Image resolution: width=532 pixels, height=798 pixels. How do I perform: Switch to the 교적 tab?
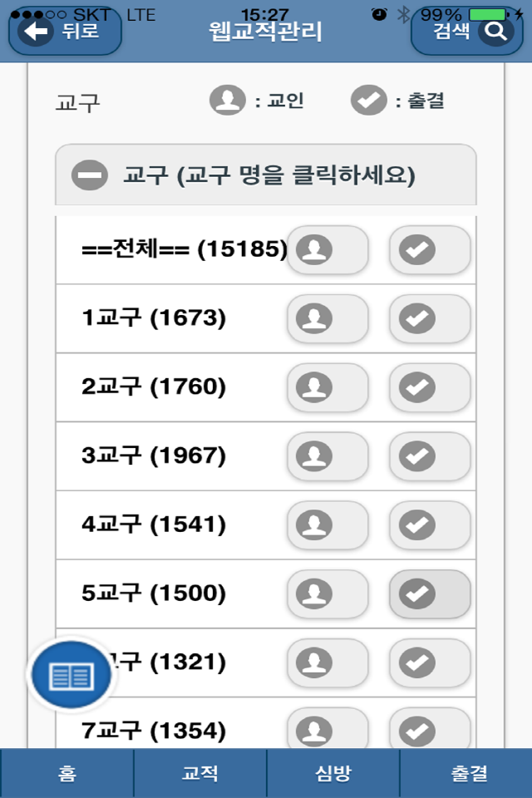pyautogui.click(x=200, y=773)
